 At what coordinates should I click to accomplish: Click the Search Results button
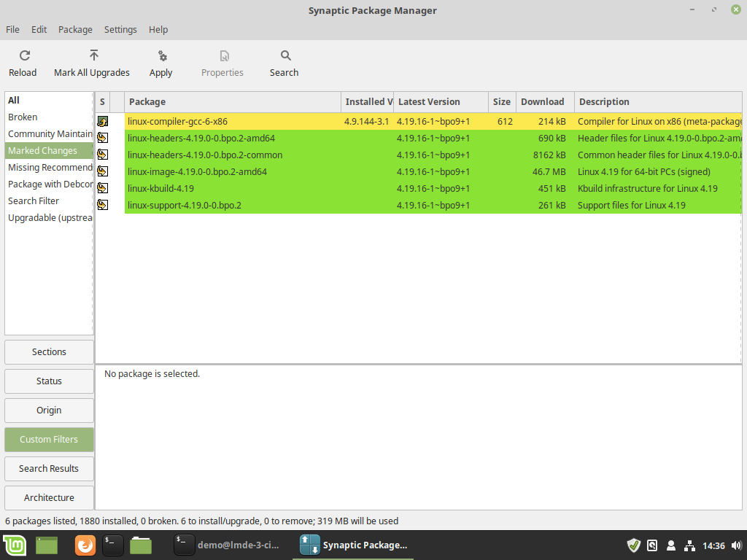(x=49, y=469)
